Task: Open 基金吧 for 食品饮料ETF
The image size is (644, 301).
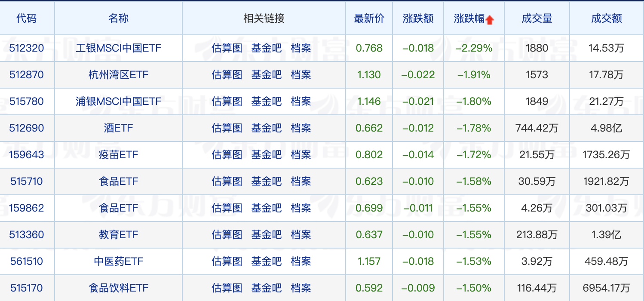Action: point(267,288)
